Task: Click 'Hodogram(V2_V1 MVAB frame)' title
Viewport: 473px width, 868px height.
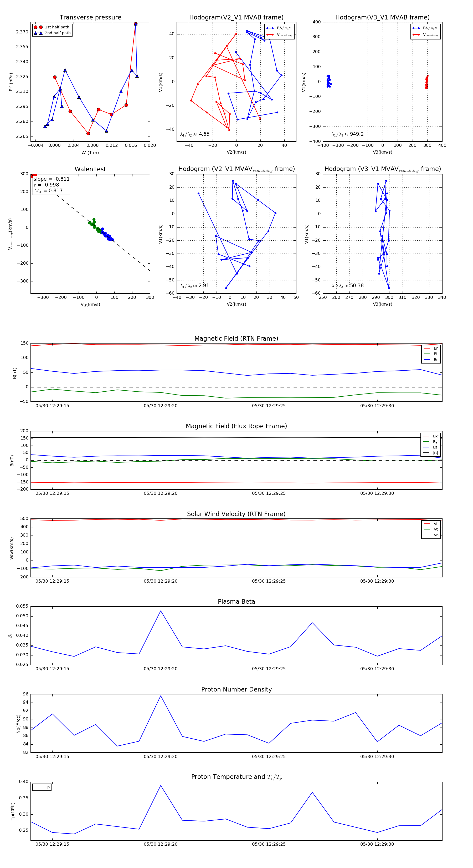Action: tap(236, 18)
